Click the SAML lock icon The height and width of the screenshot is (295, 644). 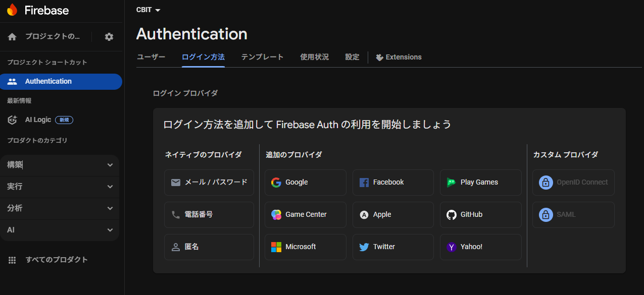point(546,215)
